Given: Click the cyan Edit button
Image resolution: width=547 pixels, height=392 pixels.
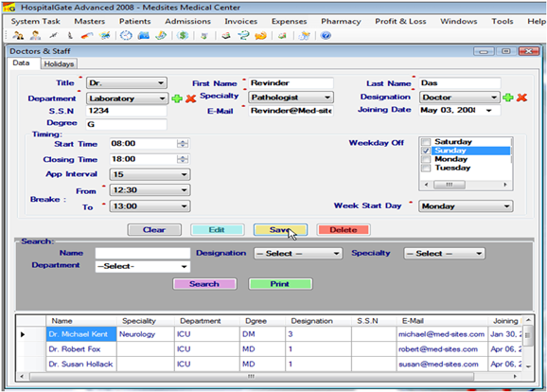Looking at the screenshot, I should coord(217,230).
